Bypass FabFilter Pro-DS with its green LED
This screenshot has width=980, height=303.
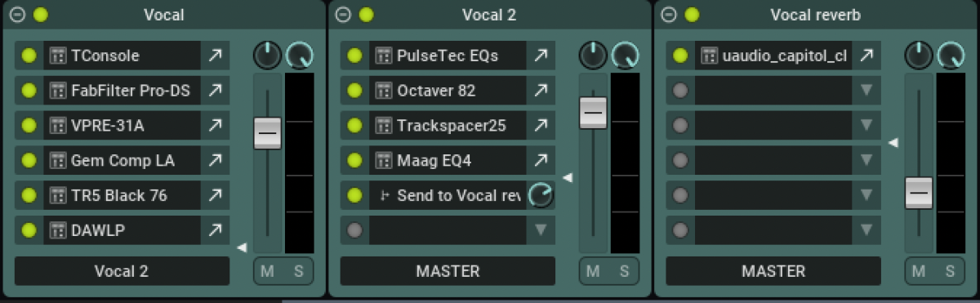point(29,91)
